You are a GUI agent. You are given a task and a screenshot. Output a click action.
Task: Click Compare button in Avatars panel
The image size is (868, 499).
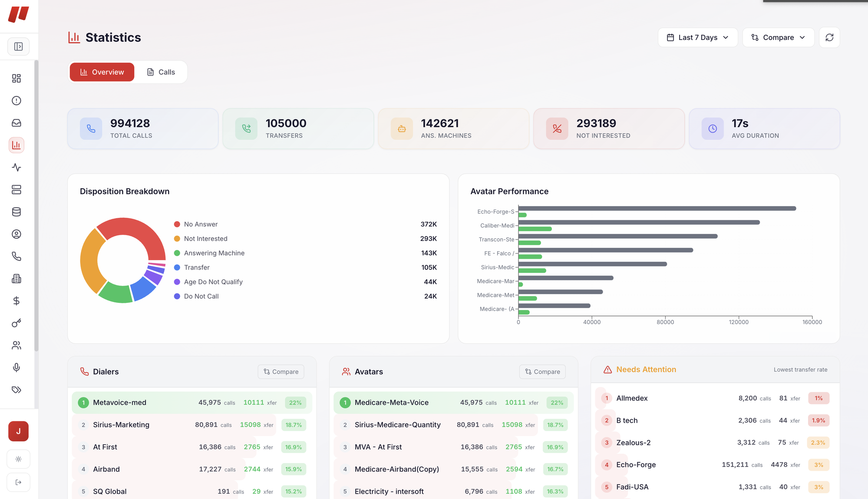click(x=542, y=372)
